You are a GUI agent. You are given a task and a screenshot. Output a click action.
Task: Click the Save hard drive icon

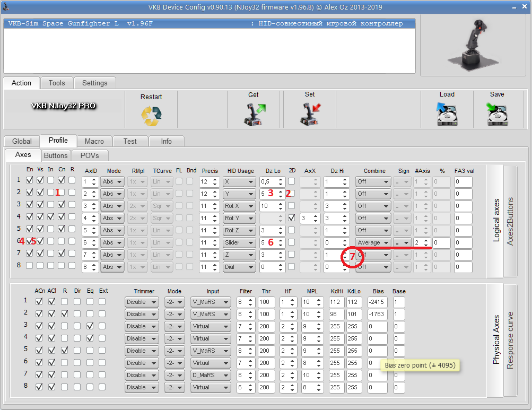tap(497, 115)
